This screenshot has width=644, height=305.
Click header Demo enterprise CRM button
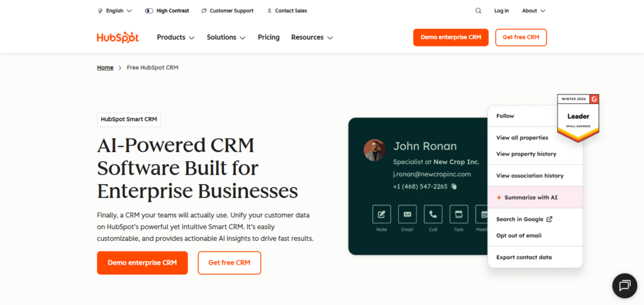(450, 37)
